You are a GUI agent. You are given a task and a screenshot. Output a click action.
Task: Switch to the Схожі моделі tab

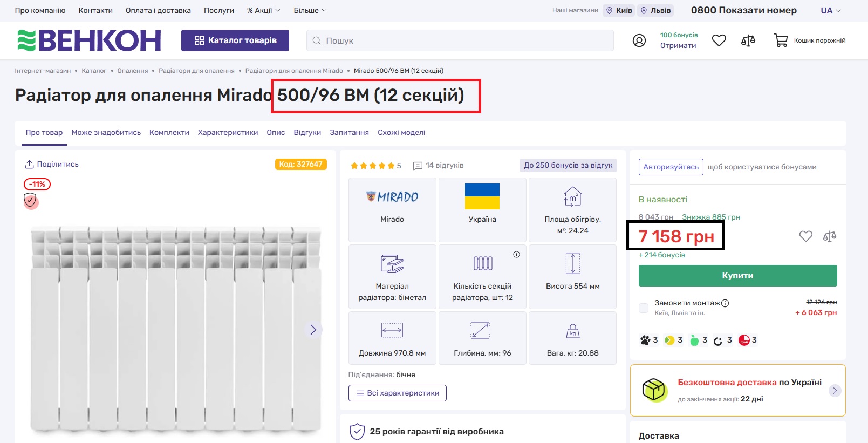401,132
